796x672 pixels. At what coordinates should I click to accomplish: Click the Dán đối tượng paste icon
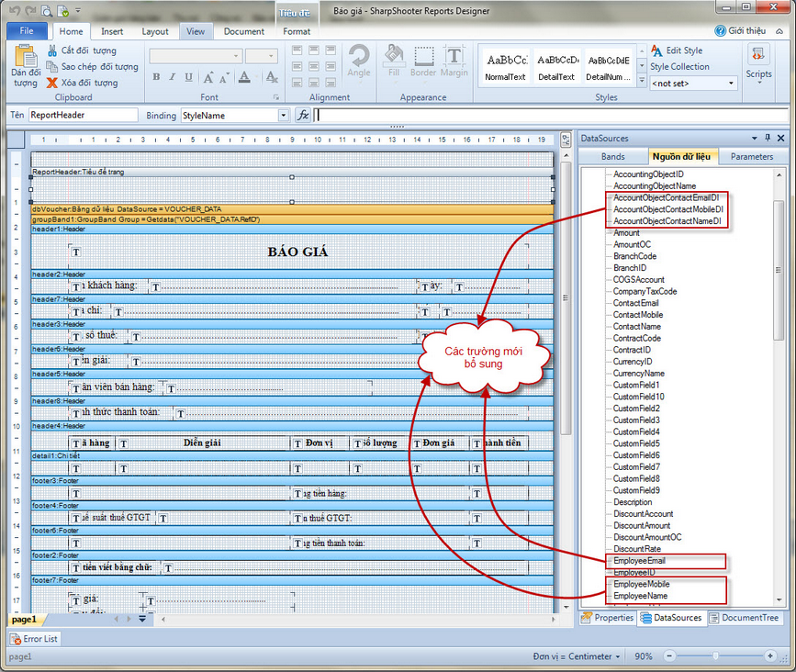26,56
